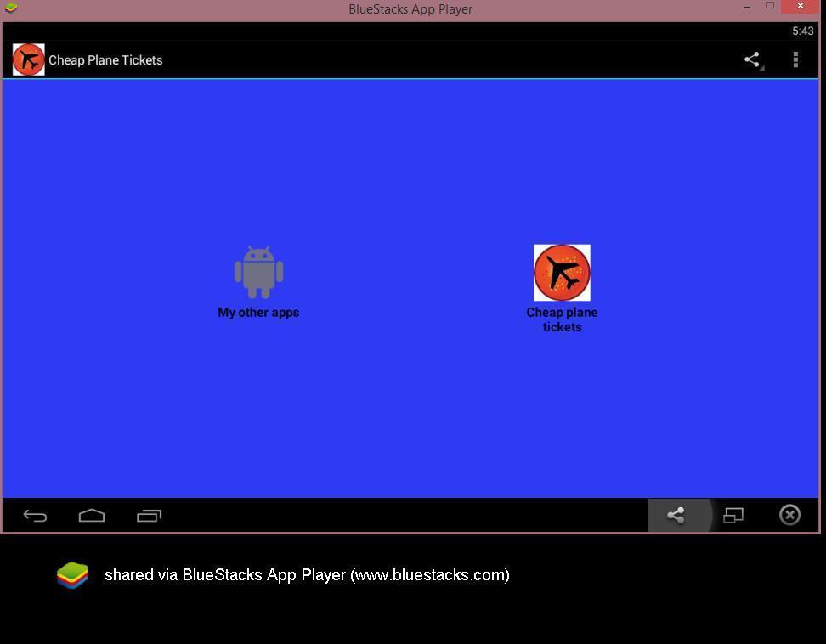
Task: Tap the Android robot icon
Action: click(x=258, y=272)
